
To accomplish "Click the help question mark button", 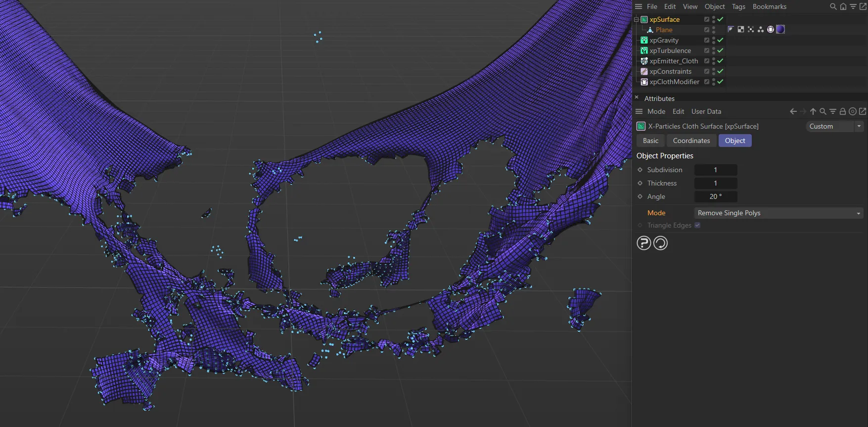I will [643, 243].
